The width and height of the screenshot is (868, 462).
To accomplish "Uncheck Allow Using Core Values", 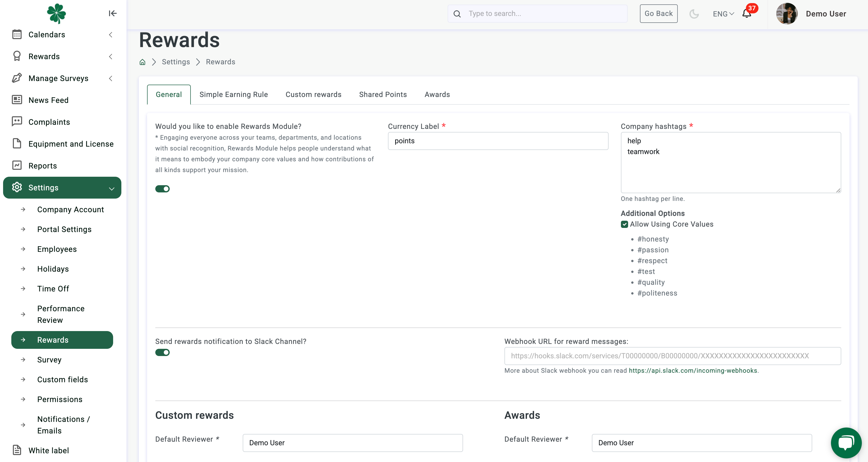I will coord(624,225).
